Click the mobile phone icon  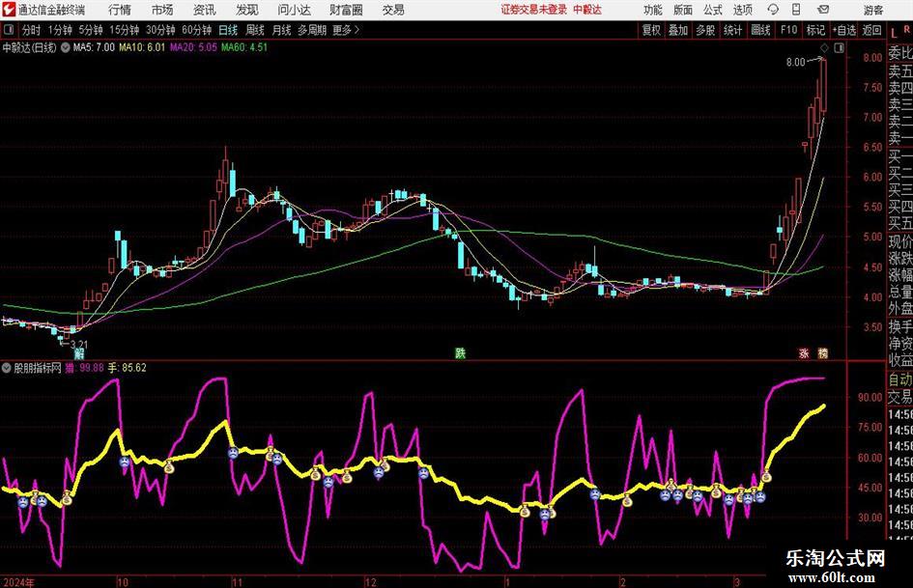[796, 10]
